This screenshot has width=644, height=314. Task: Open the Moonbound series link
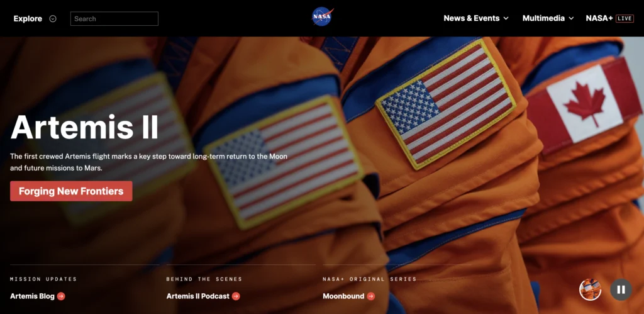[x=343, y=296]
